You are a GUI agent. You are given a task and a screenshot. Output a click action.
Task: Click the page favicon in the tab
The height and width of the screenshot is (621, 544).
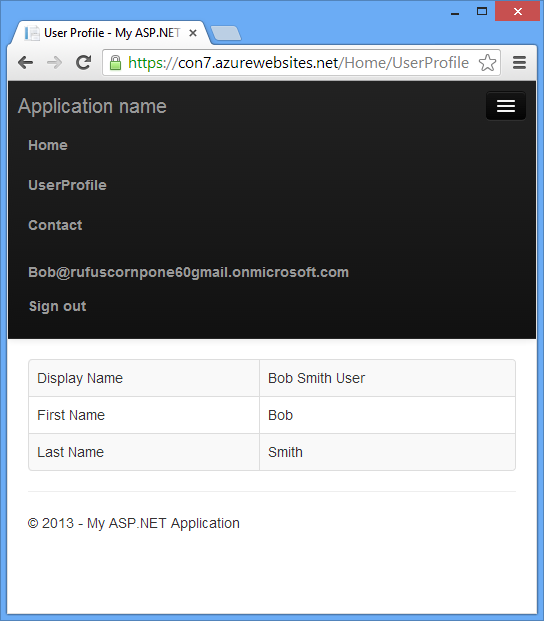click(32, 33)
